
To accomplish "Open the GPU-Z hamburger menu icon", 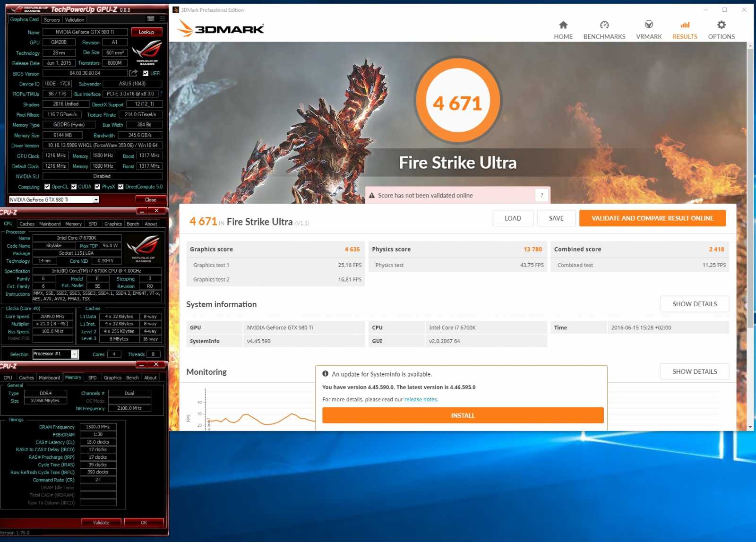I will 162,19.
